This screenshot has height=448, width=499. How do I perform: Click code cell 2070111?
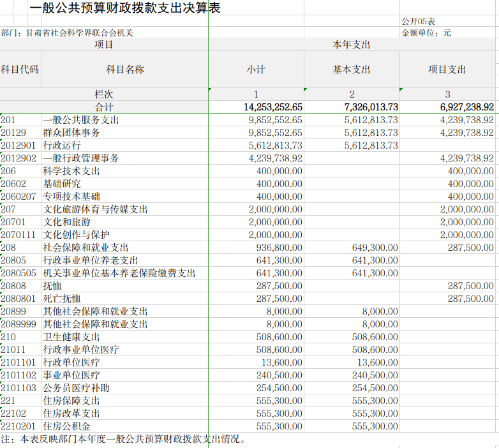tap(20, 234)
